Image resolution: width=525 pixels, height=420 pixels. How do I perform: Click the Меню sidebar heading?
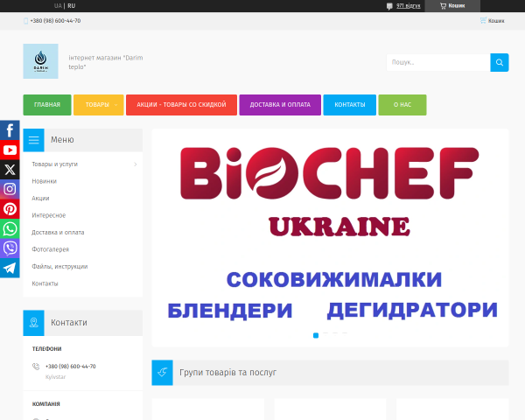pyautogui.click(x=62, y=140)
